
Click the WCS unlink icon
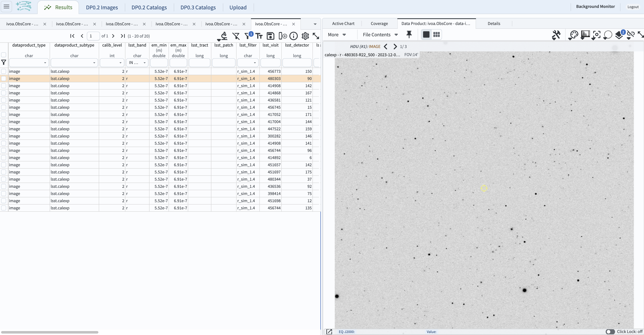coord(631,35)
